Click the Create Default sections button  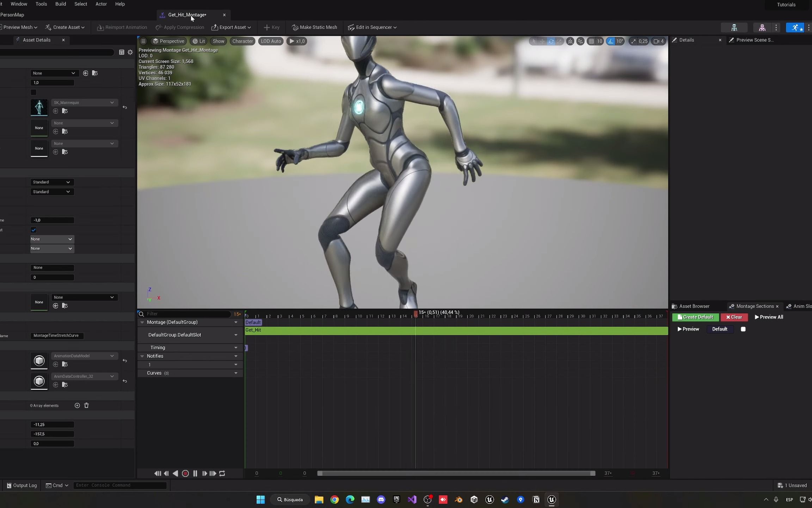click(695, 317)
